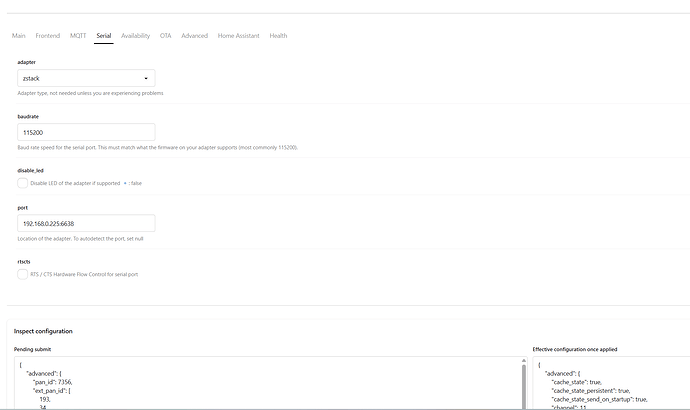View the Health tab
Viewport: 690px width, 410px height.
coord(278,36)
